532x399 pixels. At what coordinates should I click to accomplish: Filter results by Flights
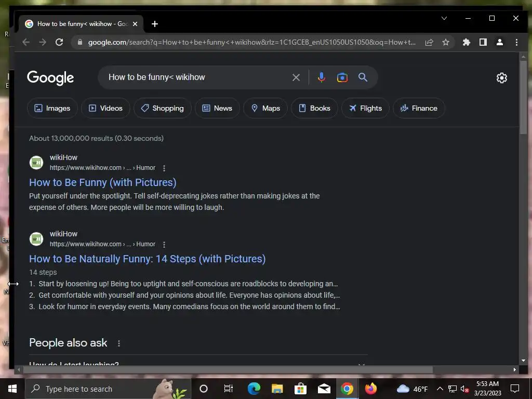pos(365,108)
